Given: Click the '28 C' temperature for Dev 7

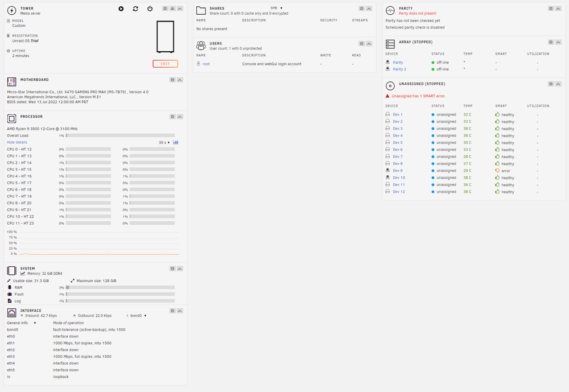Looking at the screenshot, I should point(467,157).
